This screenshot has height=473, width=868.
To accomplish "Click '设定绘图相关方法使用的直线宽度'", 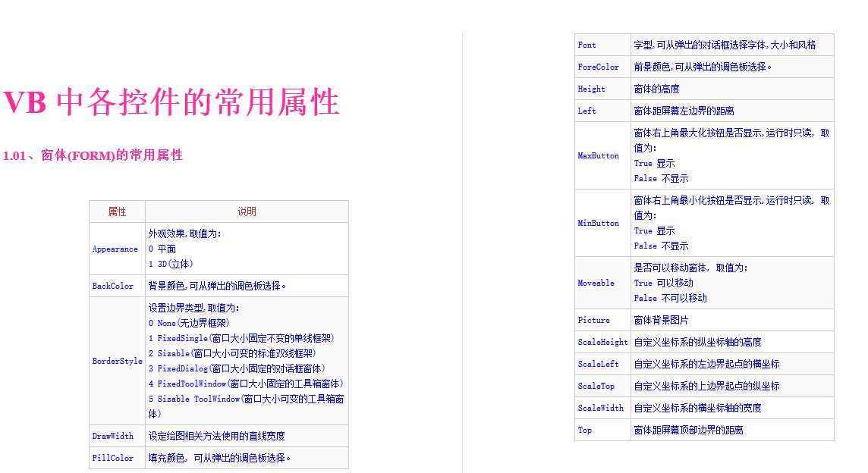I will (x=216, y=436).
